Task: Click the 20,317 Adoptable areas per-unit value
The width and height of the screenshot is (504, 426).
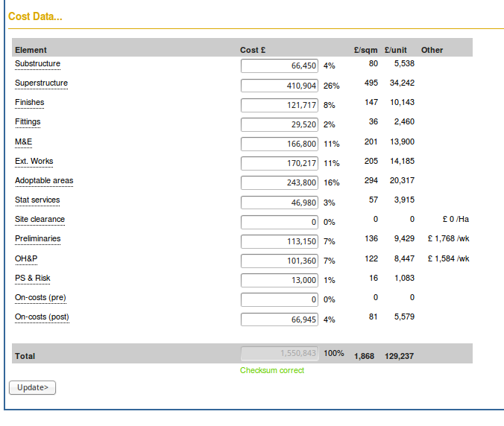Action: coord(402,180)
